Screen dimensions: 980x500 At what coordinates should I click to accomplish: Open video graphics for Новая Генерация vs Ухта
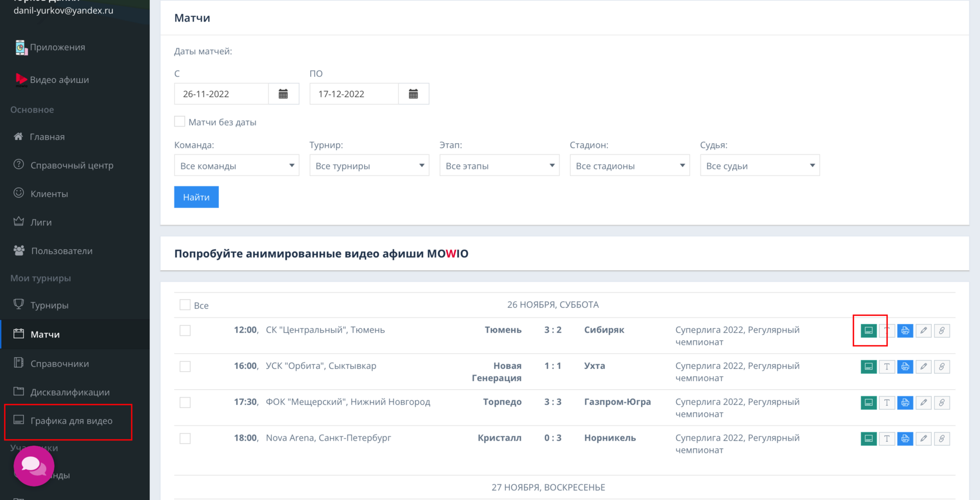point(869,367)
